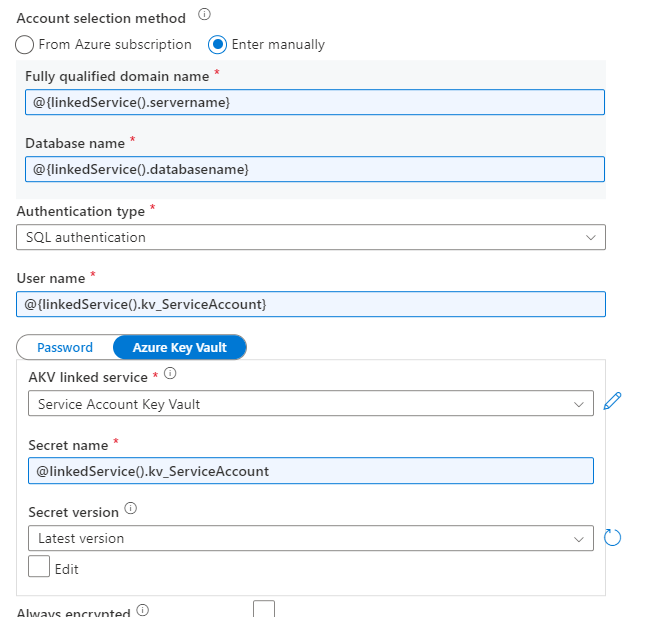Click chevron arrow of Authentication type combo box
Screen dimensions: 650x617
click(590, 237)
